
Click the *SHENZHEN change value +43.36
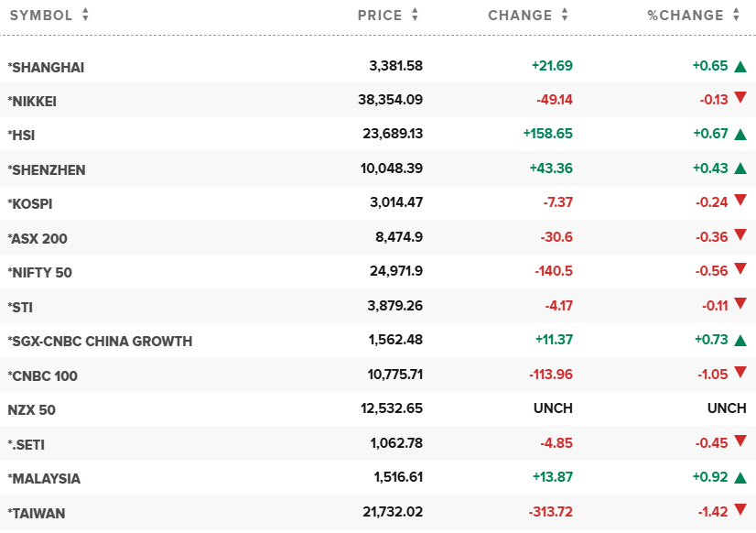pyautogui.click(x=551, y=169)
